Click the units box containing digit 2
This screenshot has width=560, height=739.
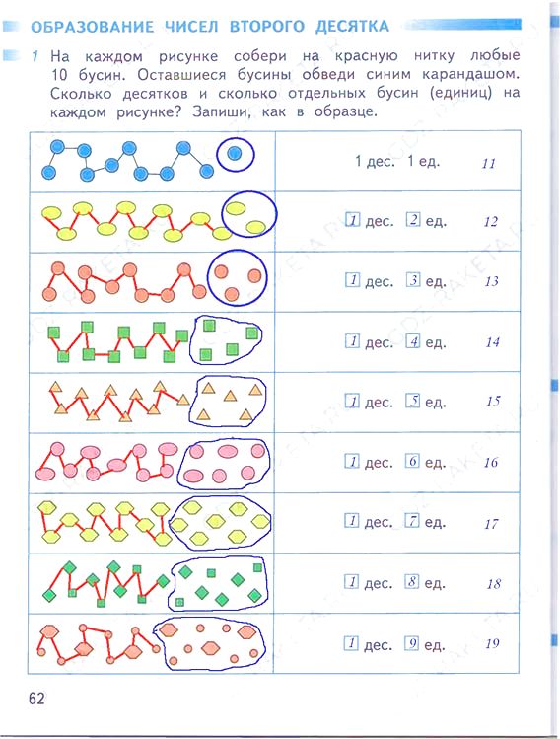point(413,219)
